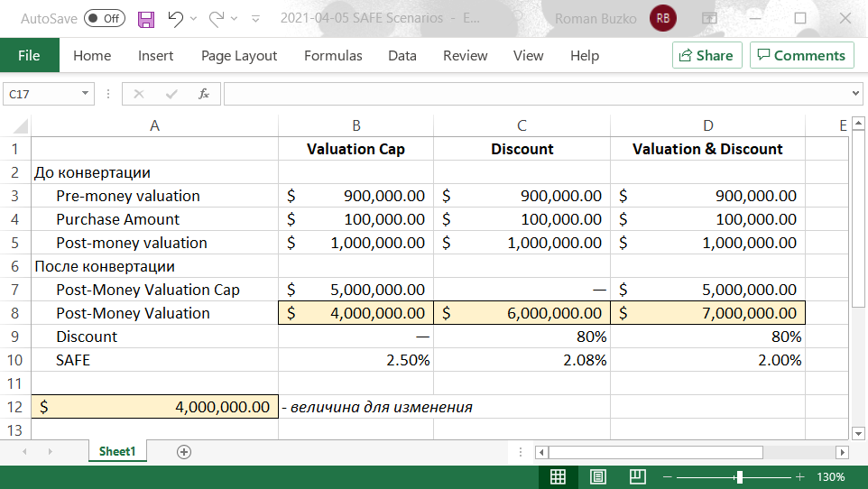The height and width of the screenshot is (489, 868).
Task: Open the Formulas ribbon tab
Action: 333,56
